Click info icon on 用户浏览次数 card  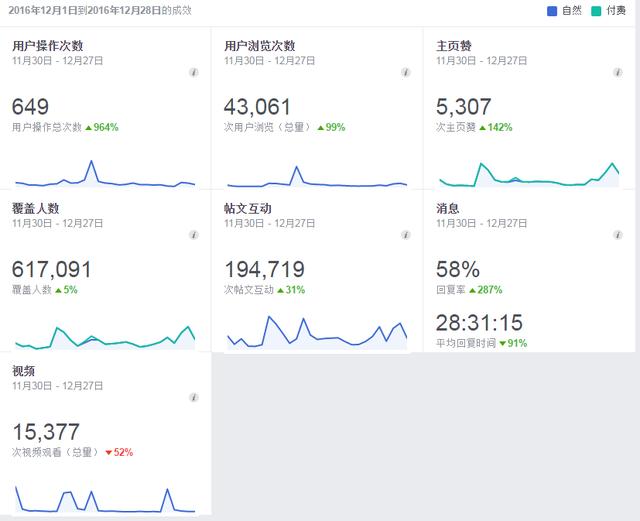(405, 73)
